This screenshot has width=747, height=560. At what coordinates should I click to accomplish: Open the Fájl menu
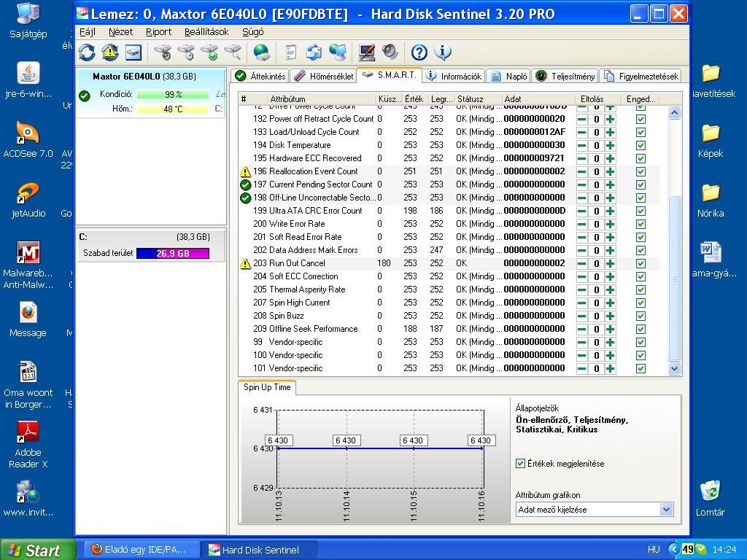click(x=88, y=32)
